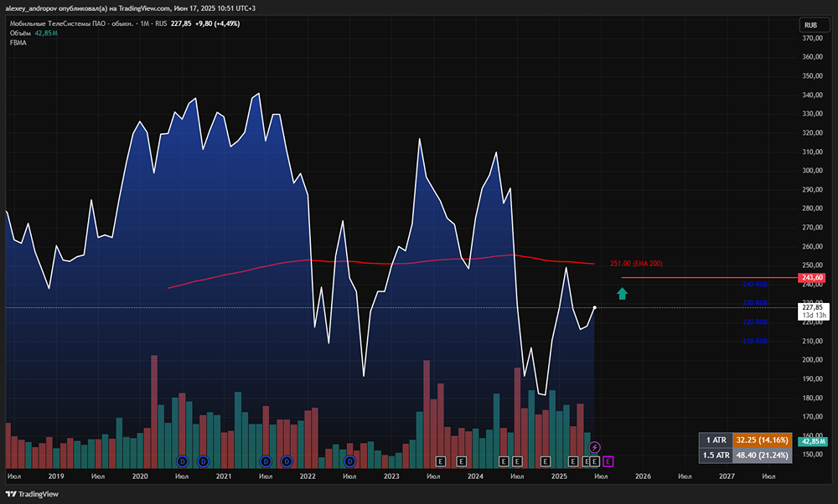Click the earnings E marker just before 2024
The height and width of the screenshot is (504, 838).
tap(462, 461)
